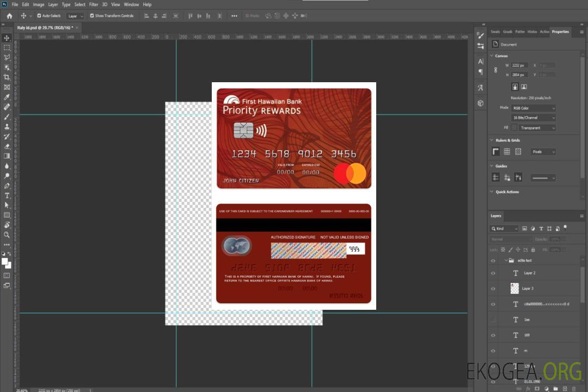Open the Fill Transparent dropdown
The image size is (588, 392).
click(x=537, y=128)
